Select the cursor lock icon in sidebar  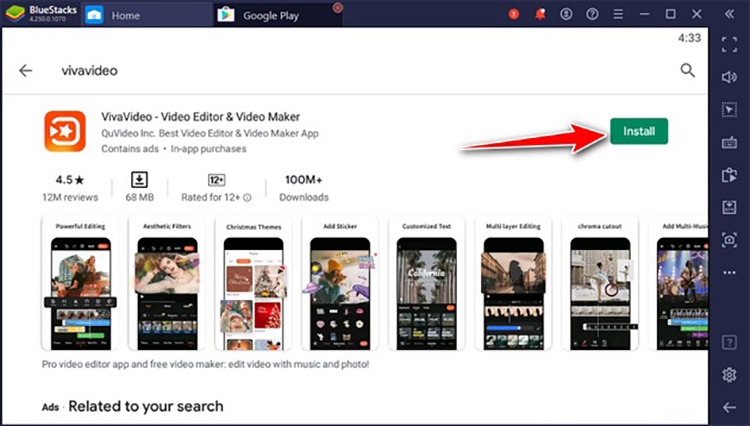point(729,109)
